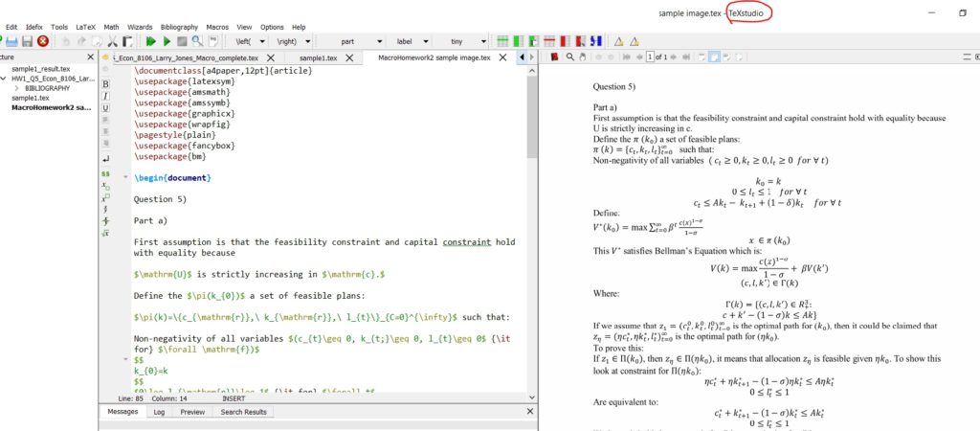Viewport: 980px width, 431px height.
Task: Click the gray Stop compile square
Action: 182,41
